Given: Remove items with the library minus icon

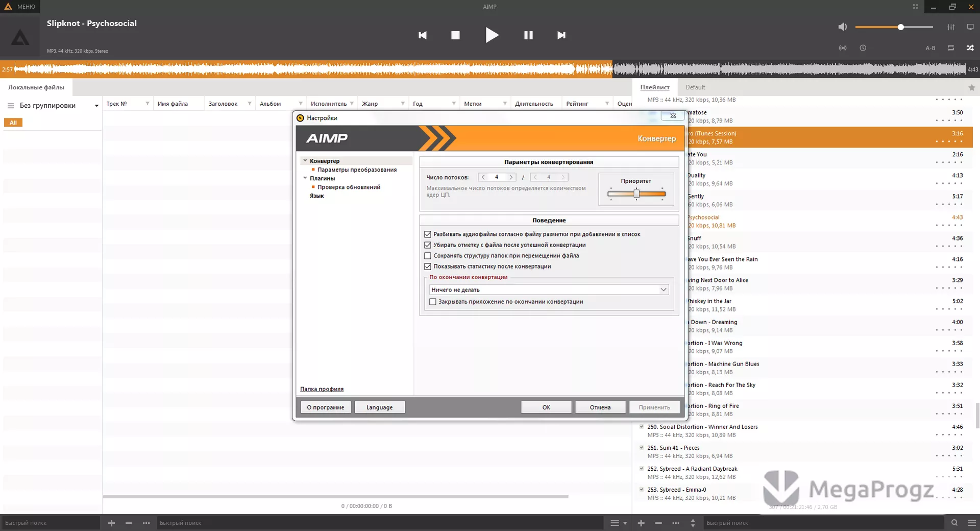Looking at the screenshot, I should [129, 523].
